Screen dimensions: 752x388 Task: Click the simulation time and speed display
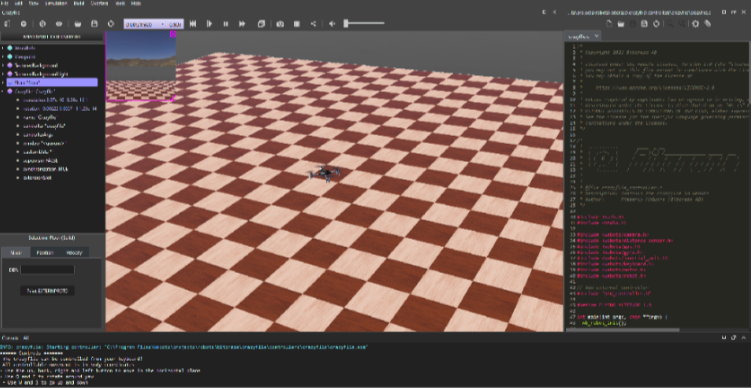[x=153, y=24]
